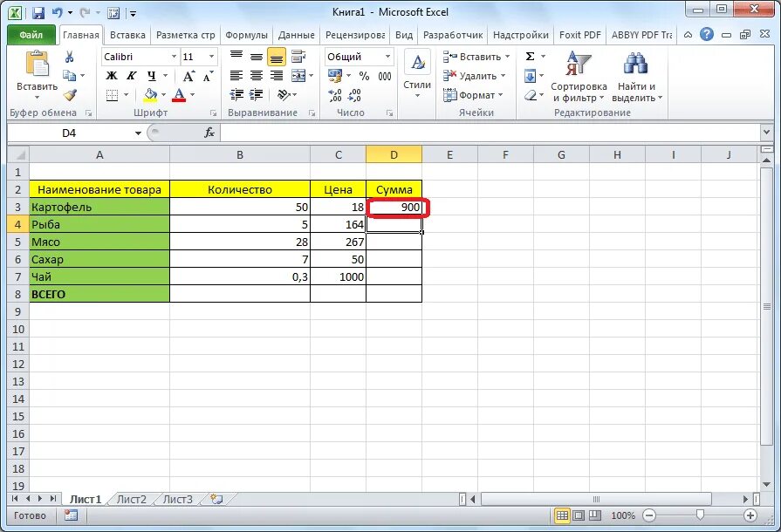The width and height of the screenshot is (781, 532).
Task: Click the Copy icon in clipboard group
Action: coord(69,76)
